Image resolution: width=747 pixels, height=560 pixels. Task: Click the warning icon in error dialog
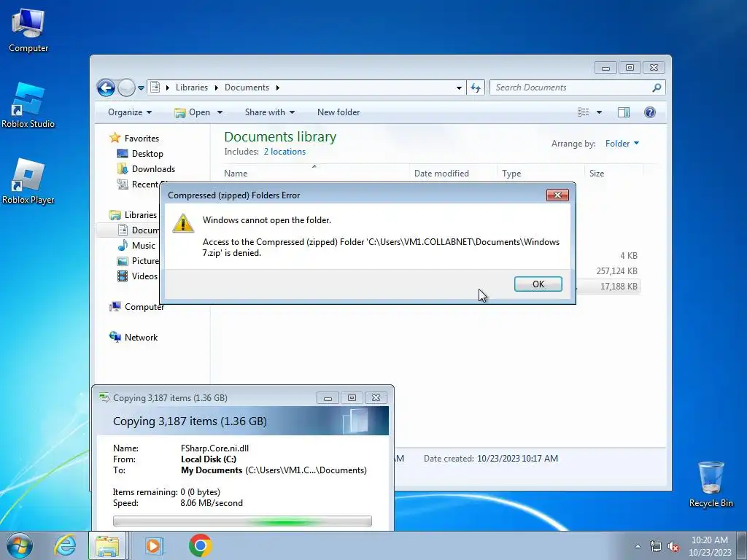(x=183, y=223)
